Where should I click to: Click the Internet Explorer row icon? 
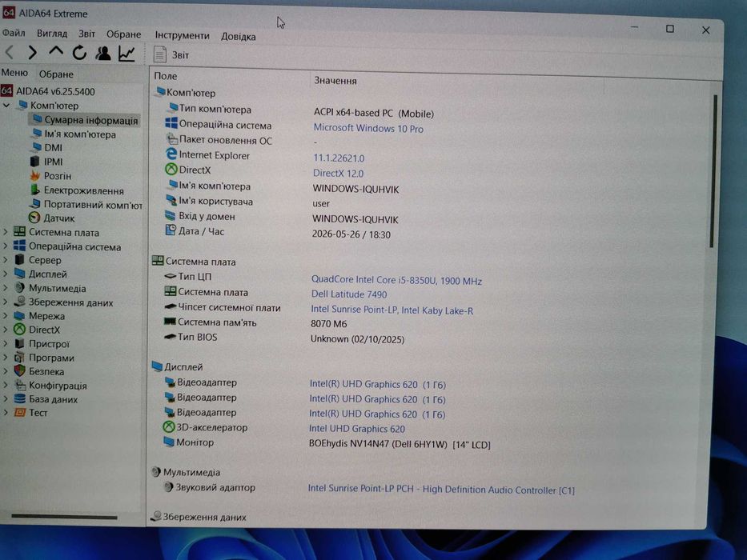point(171,154)
